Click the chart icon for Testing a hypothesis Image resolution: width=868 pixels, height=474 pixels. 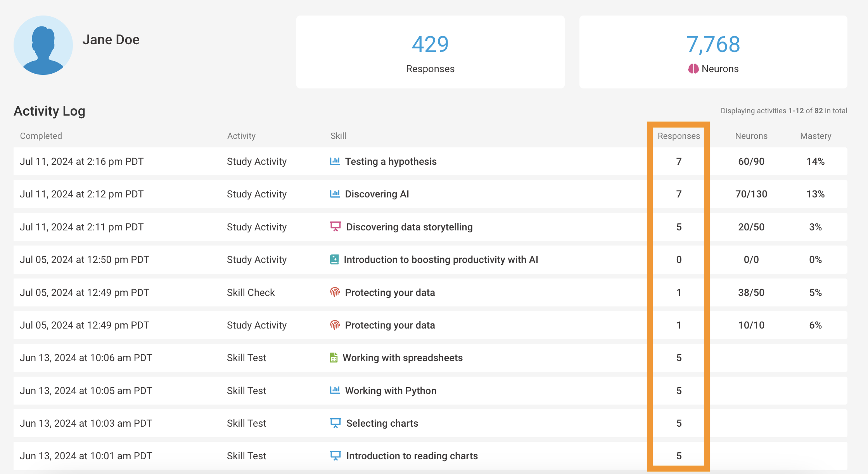[x=335, y=161]
